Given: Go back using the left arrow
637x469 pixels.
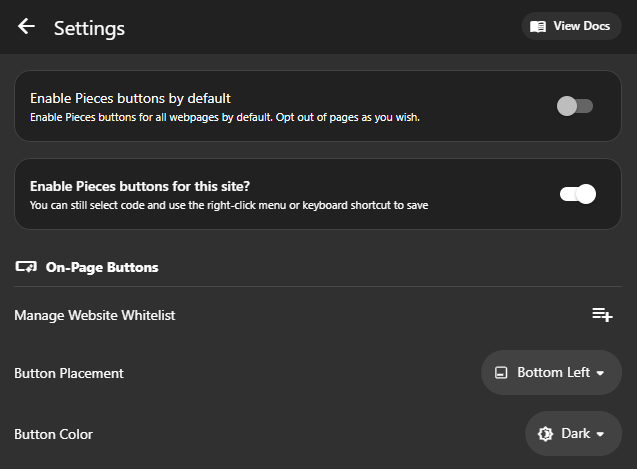Looking at the screenshot, I should point(26,27).
